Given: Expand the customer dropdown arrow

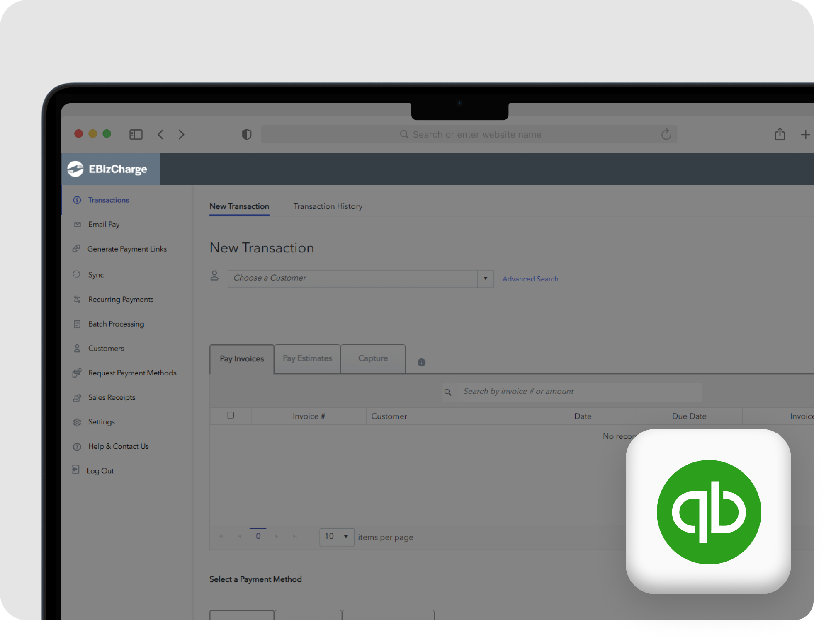Looking at the screenshot, I should pos(486,278).
